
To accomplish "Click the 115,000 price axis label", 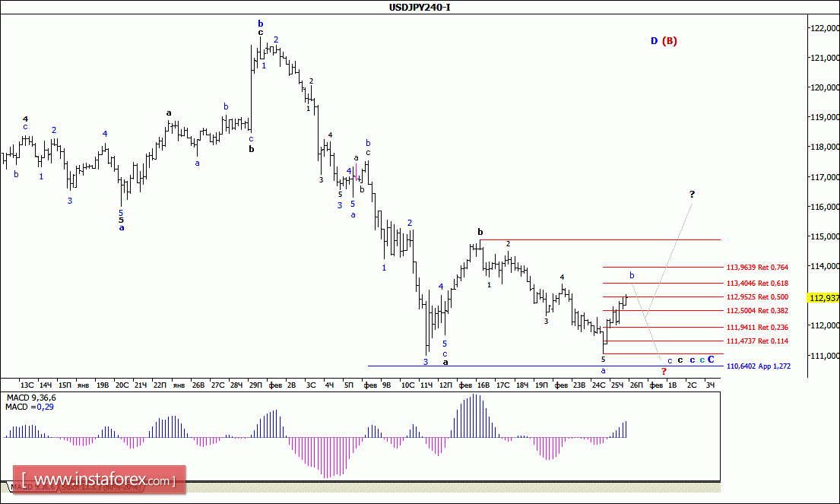I will pos(825,236).
